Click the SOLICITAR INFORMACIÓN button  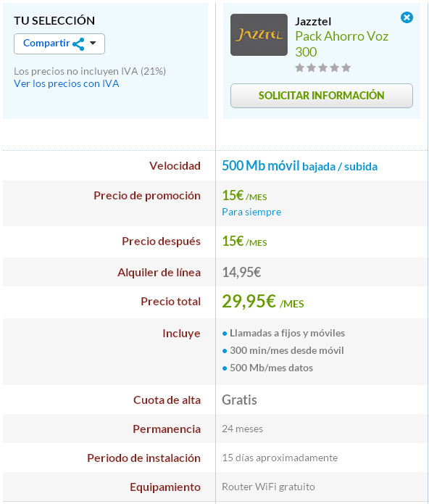point(322,96)
